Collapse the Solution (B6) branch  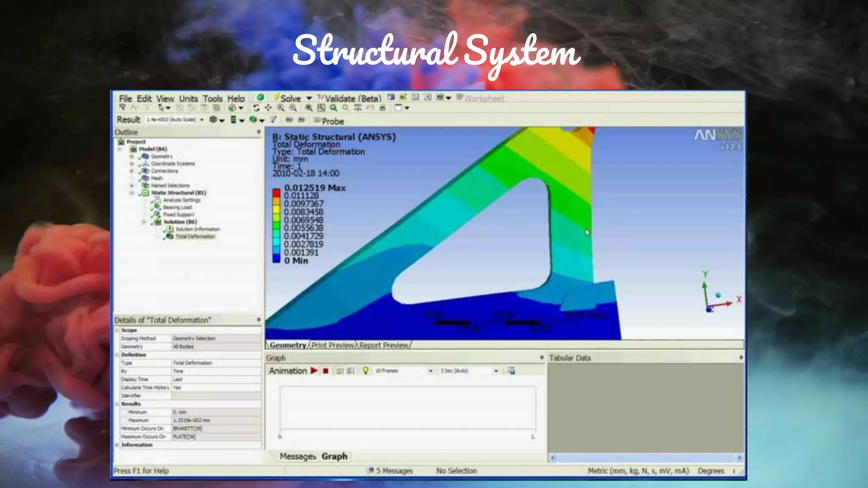(144, 222)
